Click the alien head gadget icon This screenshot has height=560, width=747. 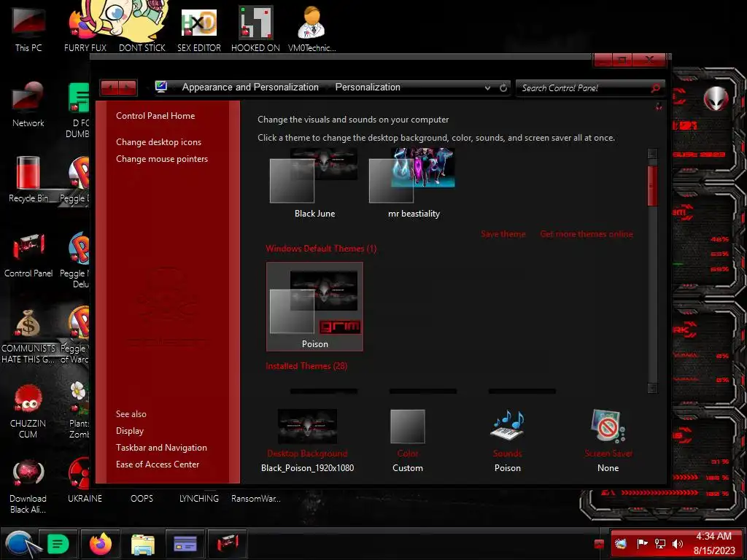[x=716, y=99]
